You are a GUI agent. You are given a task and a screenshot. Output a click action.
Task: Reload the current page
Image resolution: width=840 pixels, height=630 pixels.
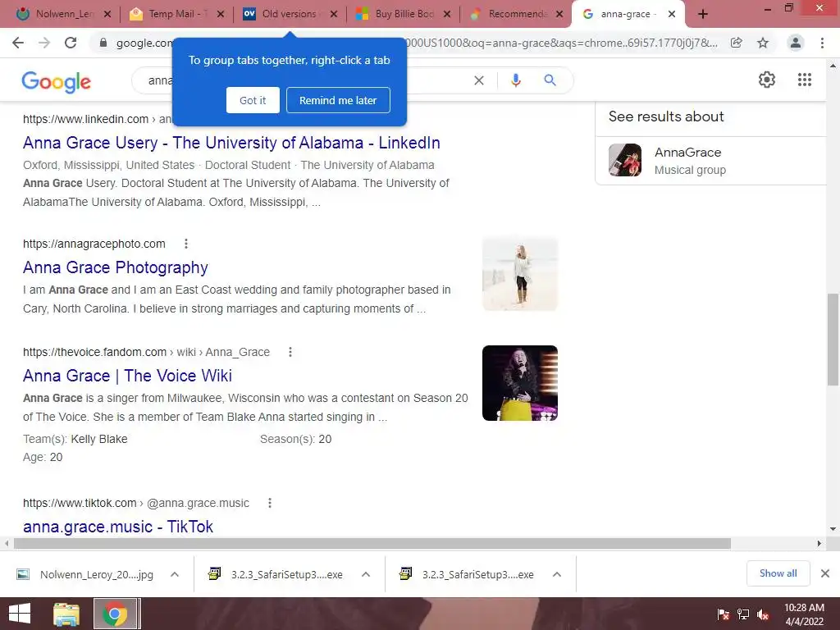[x=71, y=43]
